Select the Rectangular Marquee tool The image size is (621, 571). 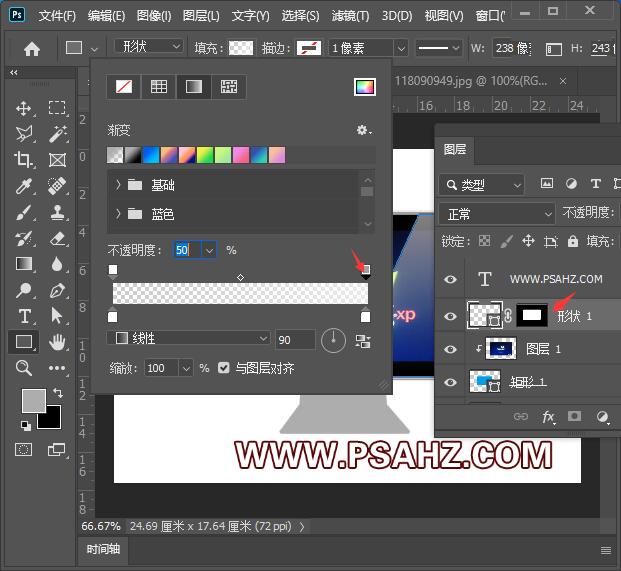(x=57, y=108)
